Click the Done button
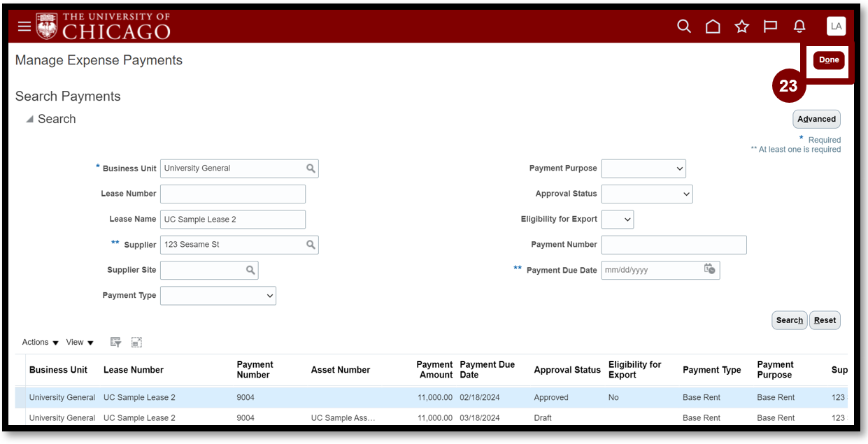Screen dimensions: 868x444 [829, 60]
